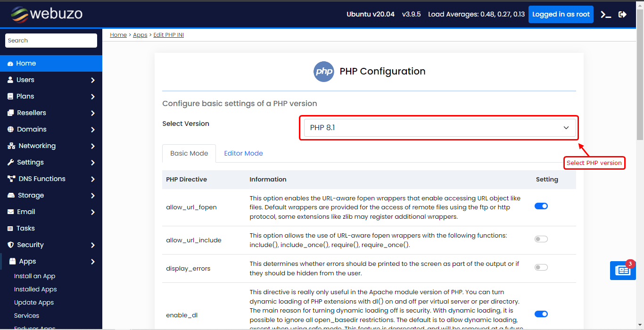Click the sidebar Search input field
The image size is (644, 330).
tap(51, 41)
